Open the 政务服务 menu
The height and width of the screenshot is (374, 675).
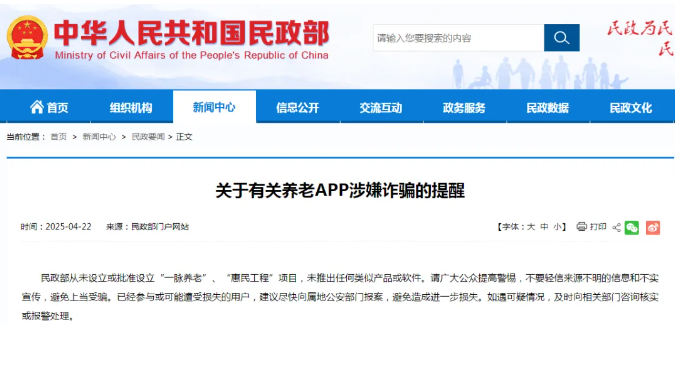tap(464, 108)
